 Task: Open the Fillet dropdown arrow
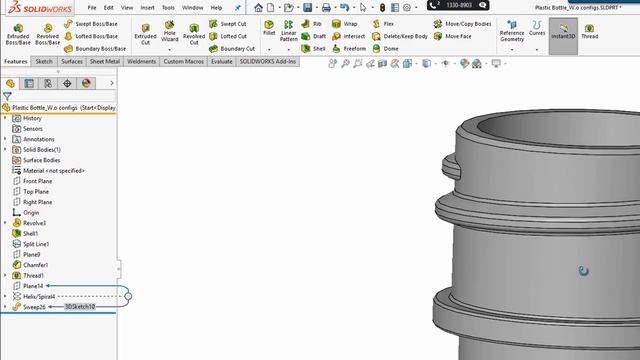pos(269,49)
